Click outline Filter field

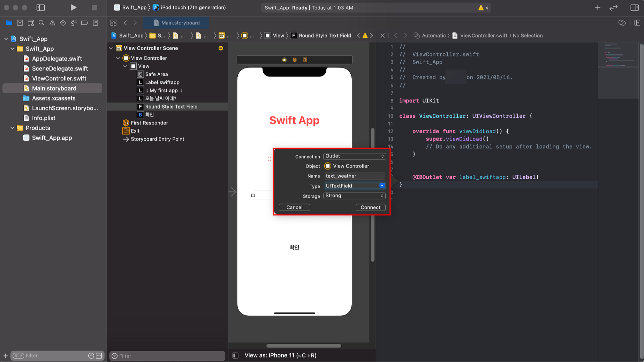167,356
